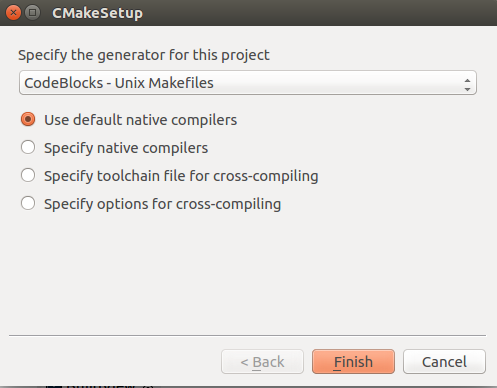The width and height of the screenshot is (497, 388).
Task: Click the 'toolchain file for cross-compiling' label text
Action: (208, 176)
